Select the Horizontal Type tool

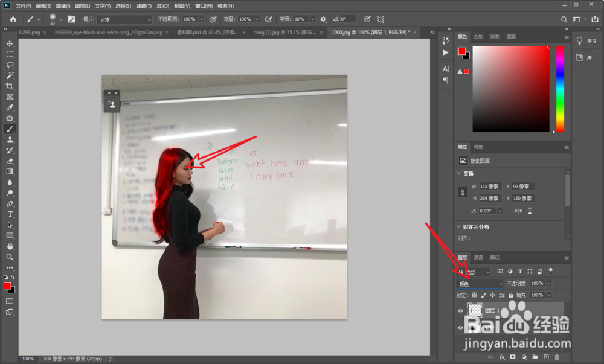[x=10, y=214]
